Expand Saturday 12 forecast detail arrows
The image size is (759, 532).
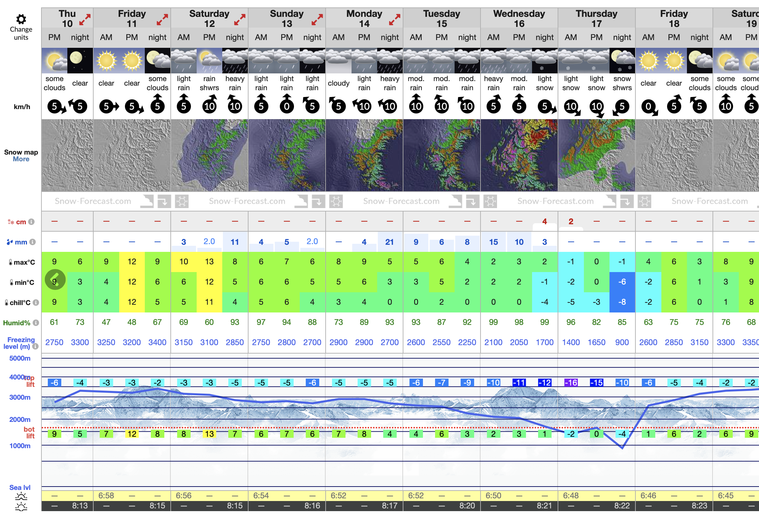point(240,20)
